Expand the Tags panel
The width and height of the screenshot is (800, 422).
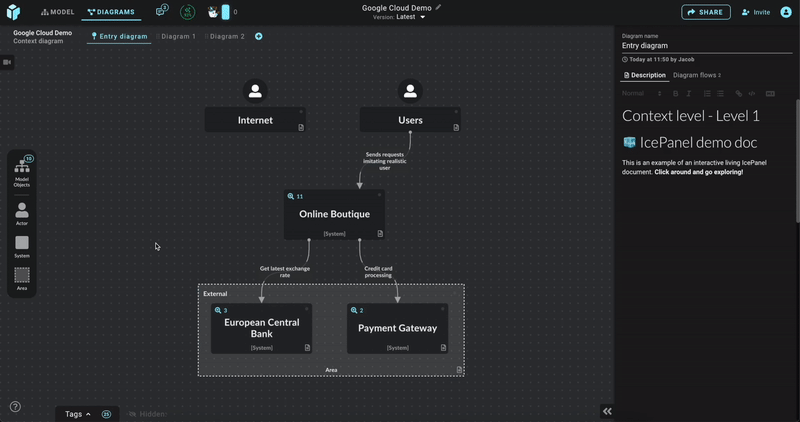(78, 414)
